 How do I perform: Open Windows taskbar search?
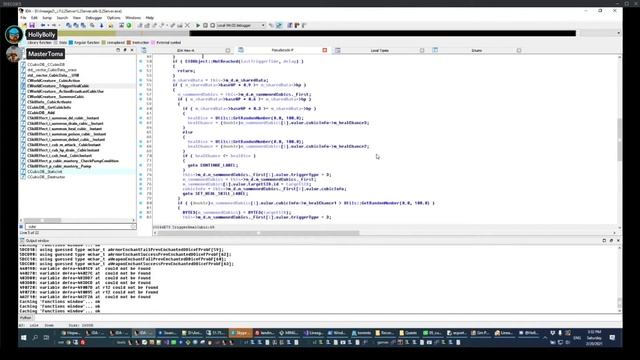[x=35, y=338]
